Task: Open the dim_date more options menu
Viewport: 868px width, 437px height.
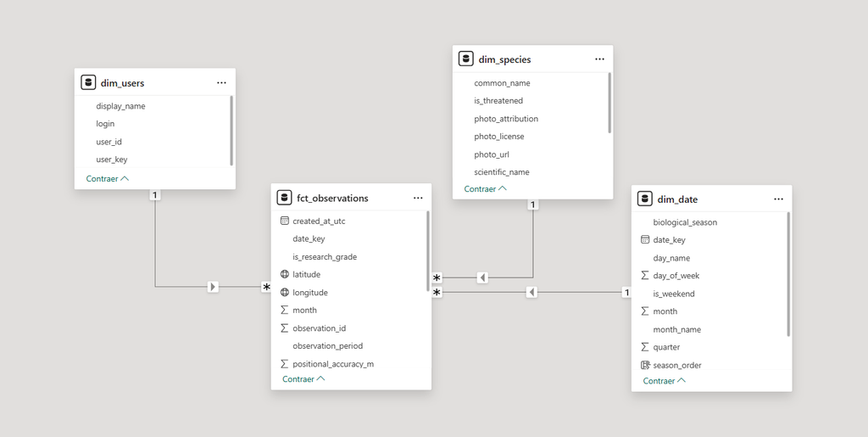Action: pyautogui.click(x=779, y=199)
